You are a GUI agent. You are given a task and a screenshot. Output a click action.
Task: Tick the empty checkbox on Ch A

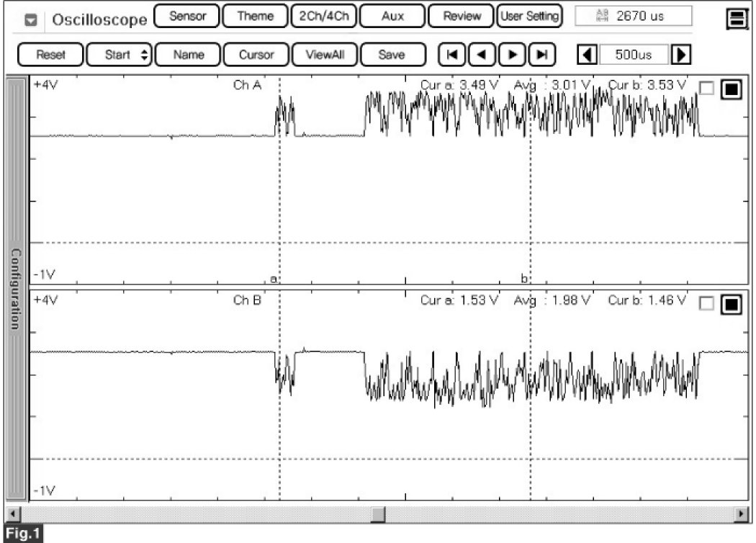[x=707, y=89]
